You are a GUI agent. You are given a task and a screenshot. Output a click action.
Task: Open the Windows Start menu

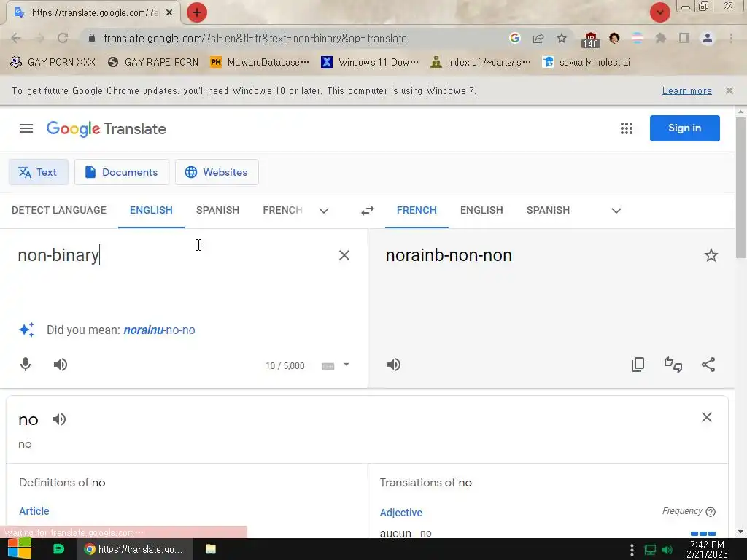point(19,549)
